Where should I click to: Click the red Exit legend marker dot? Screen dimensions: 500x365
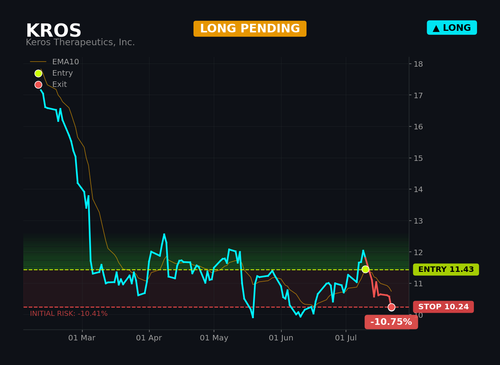(x=38, y=85)
